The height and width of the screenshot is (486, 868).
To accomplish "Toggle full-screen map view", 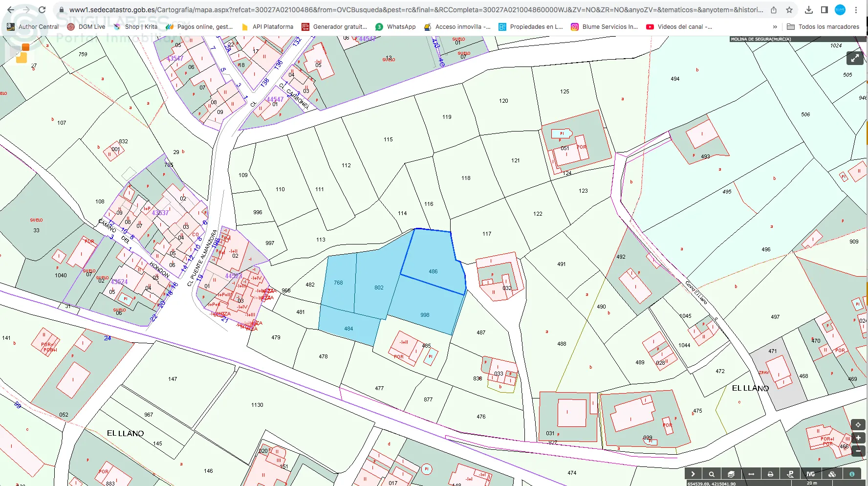I will [855, 58].
